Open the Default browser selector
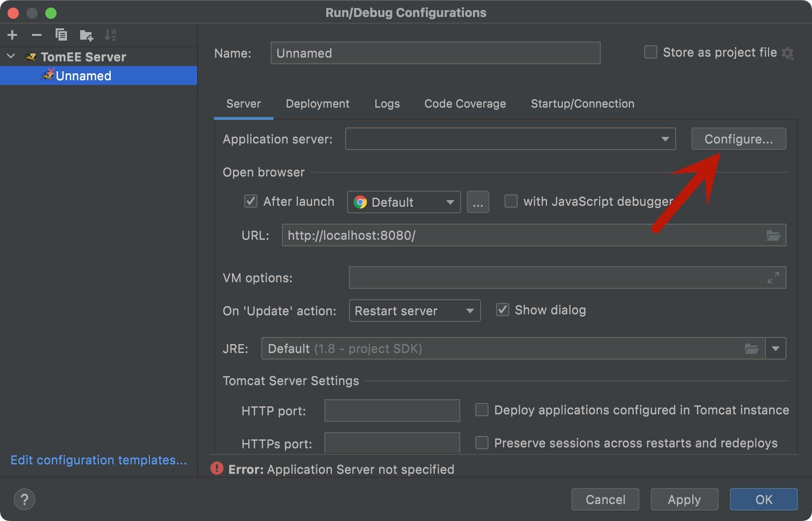Viewport: 812px width, 521px height. point(403,202)
